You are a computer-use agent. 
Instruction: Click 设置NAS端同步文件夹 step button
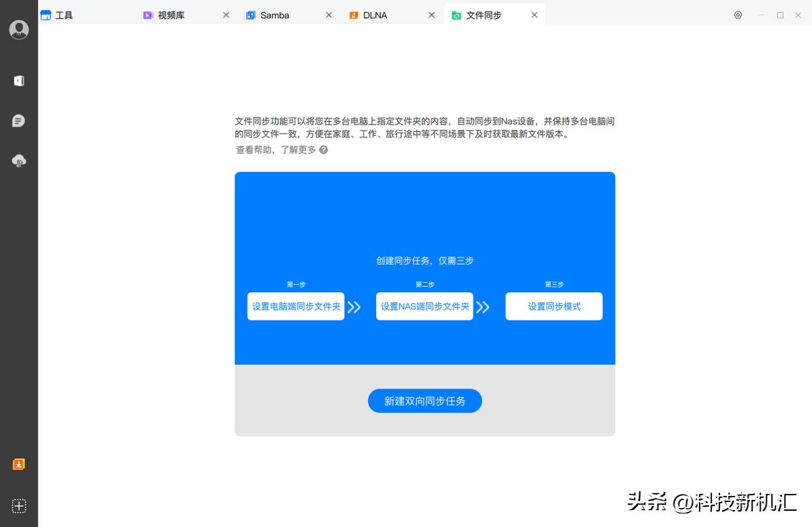[x=424, y=306]
